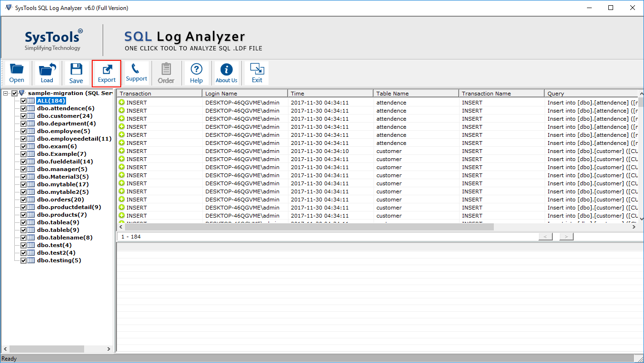Go to previous page of results

point(545,237)
